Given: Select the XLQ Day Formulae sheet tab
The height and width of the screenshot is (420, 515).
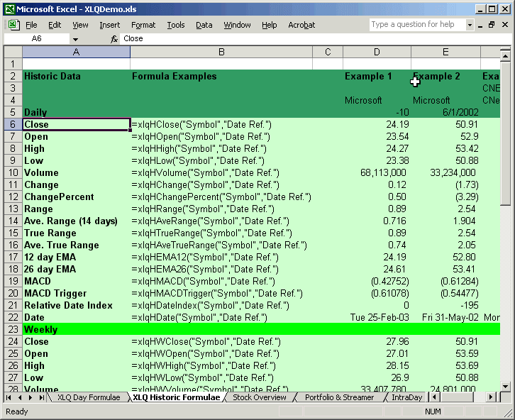Looking at the screenshot, I should coord(88,398).
